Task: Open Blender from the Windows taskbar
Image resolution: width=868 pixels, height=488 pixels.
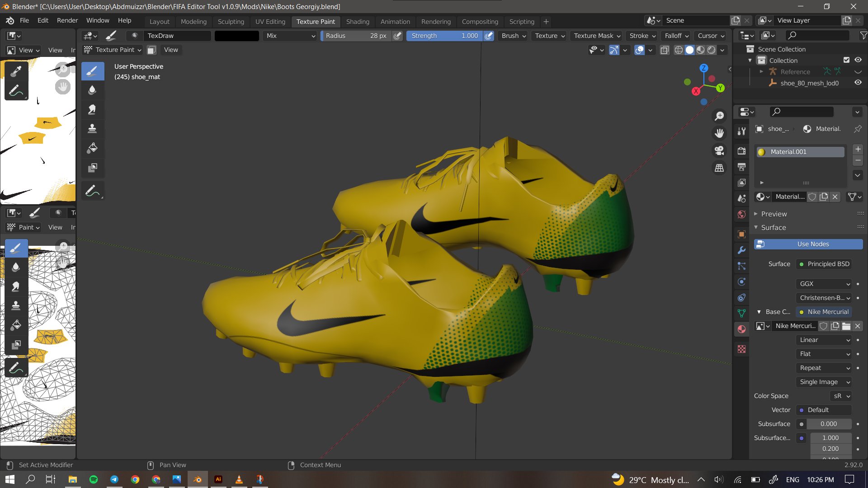Action: tap(198, 479)
